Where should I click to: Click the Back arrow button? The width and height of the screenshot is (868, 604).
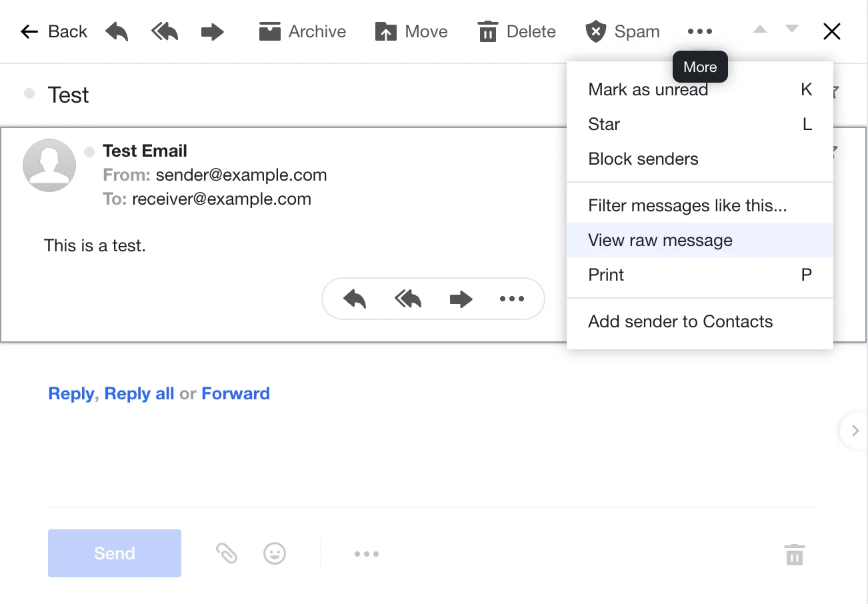coord(53,31)
